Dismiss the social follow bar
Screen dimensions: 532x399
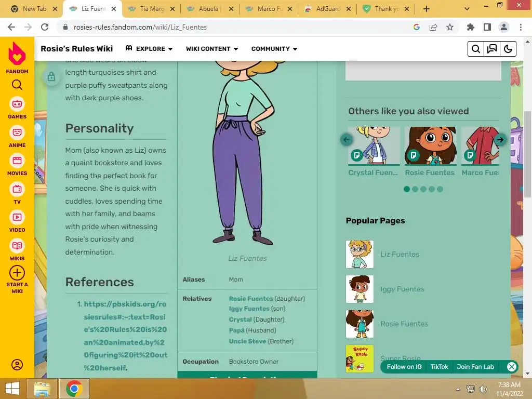pyautogui.click(x=511, y=367)
